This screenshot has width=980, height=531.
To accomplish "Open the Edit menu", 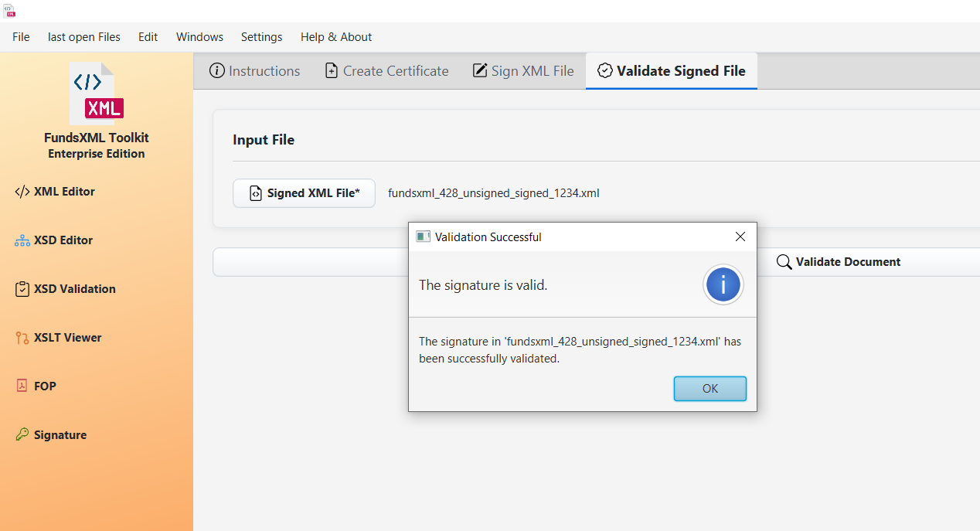I will pyautogui.click(x=148, y=37).
